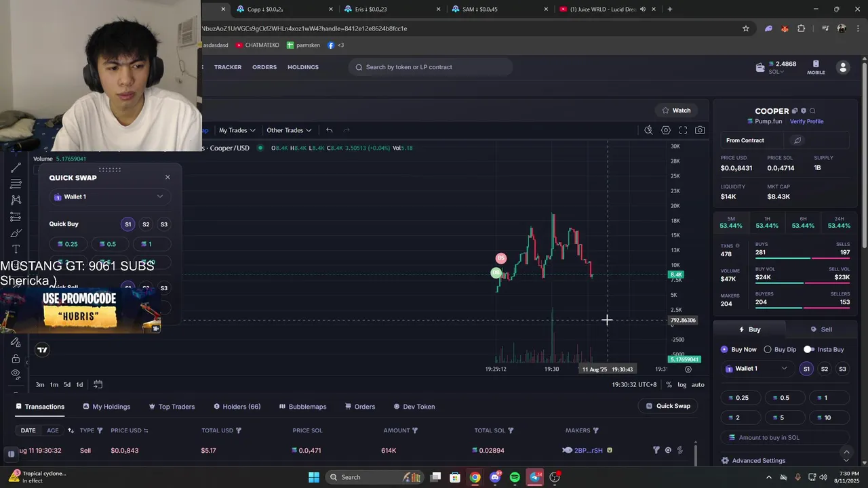
Task: Open HOLDINGS in top navigation
Action: click(303, 67)
